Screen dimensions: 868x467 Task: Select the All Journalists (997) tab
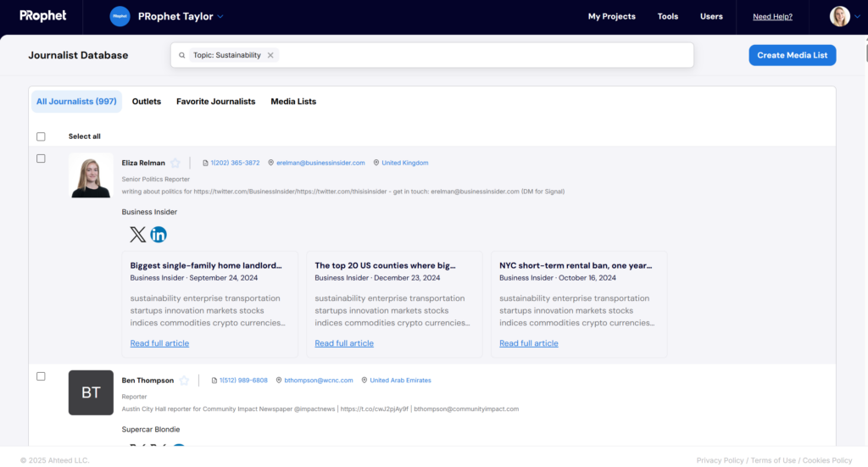(x=76, y=101)
